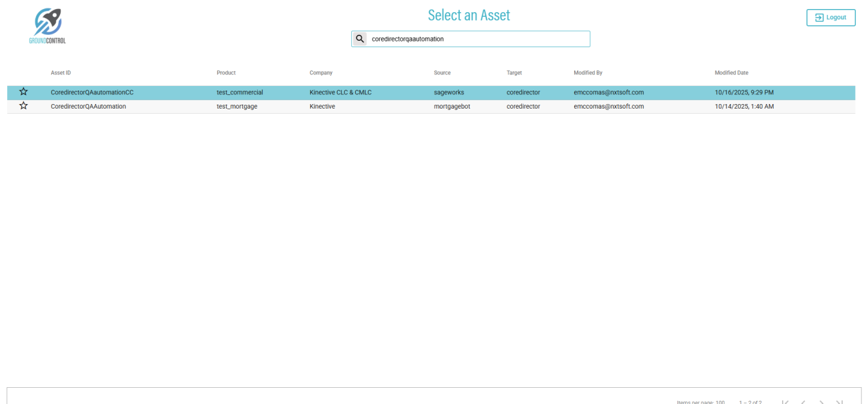868x404 pixels.
Task: Click coredirector target in mortgagebot row
Action: click(x=523, y=106)
